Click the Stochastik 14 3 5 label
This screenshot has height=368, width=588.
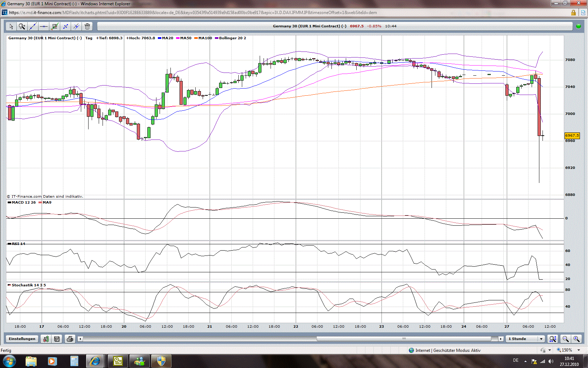pos(27,285)
